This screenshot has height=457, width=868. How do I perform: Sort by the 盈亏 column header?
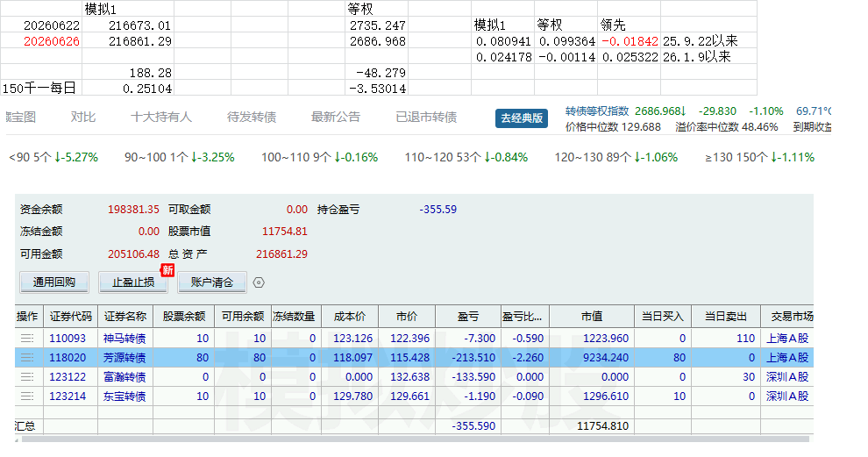468,317
